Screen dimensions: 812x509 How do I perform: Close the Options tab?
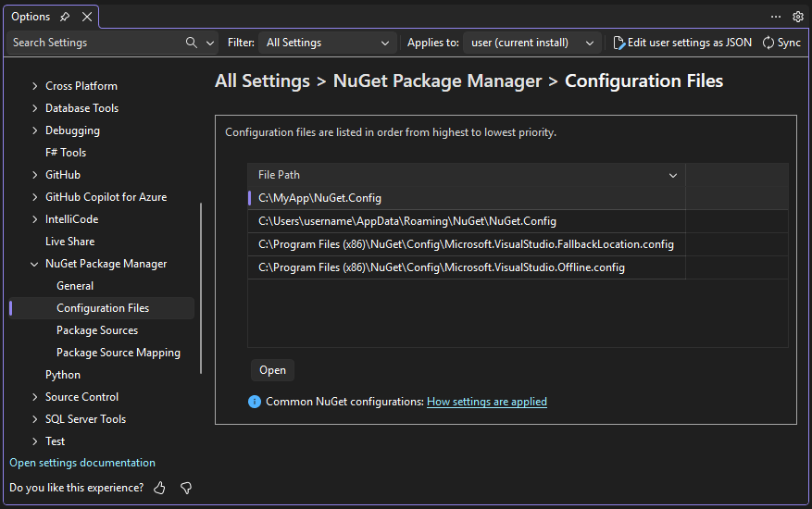point(87,17)
